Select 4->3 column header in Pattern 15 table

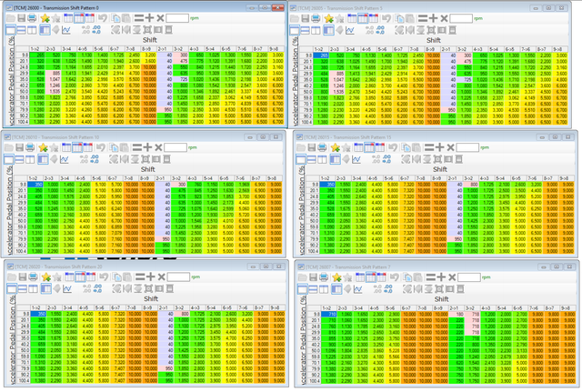pos(485,178)
